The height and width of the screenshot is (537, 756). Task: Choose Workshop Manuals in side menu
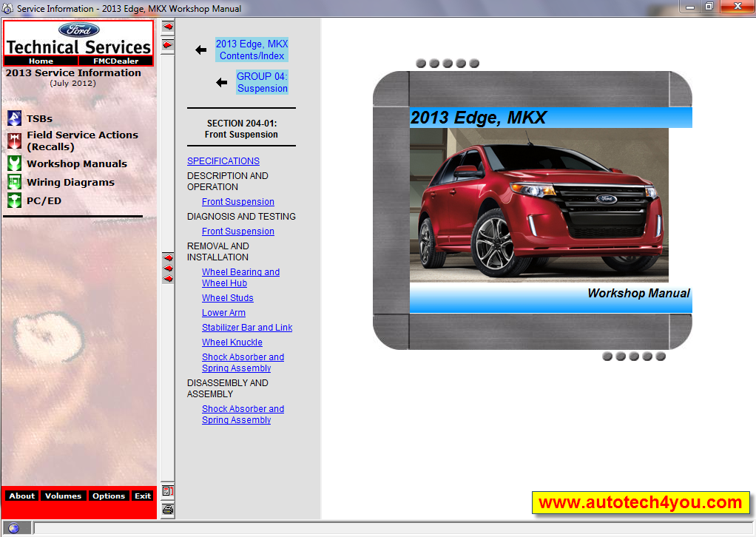77,164
